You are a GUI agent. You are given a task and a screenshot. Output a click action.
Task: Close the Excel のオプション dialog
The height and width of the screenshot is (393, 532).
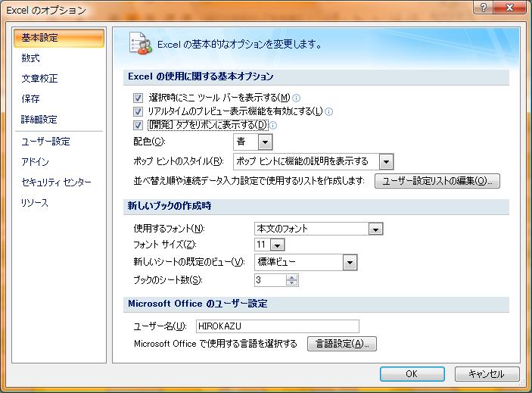tap(510, 8)
